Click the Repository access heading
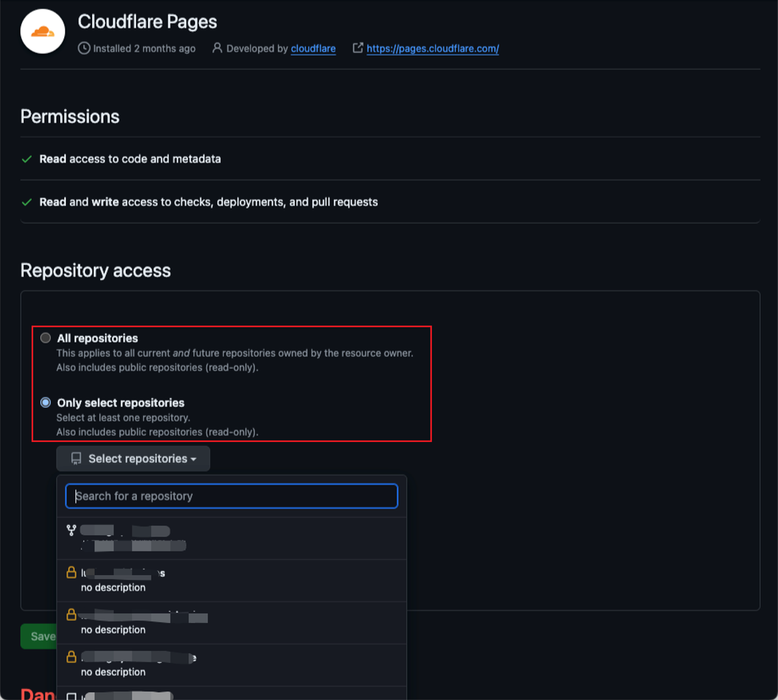Screen dimensions: 778x700 click(96, 270)
